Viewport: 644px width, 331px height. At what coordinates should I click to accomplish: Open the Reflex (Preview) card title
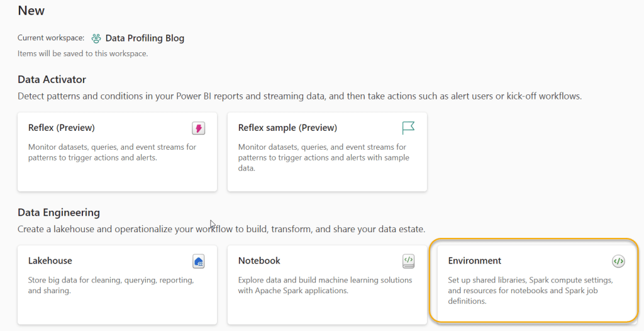[61, 128]
